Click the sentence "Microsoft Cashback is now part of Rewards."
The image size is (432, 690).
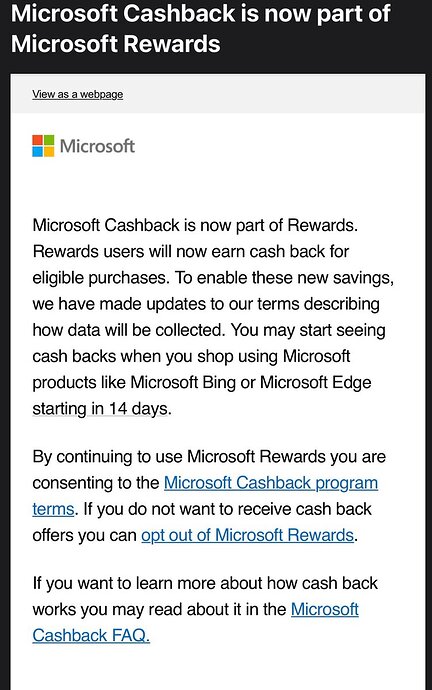[x=195, y=225]
